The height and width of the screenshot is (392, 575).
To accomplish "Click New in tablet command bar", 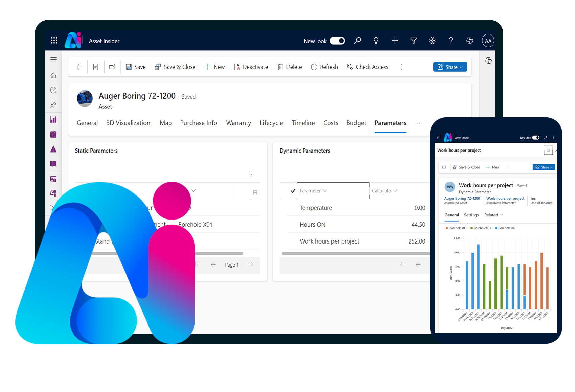I will tap(214, 67).
